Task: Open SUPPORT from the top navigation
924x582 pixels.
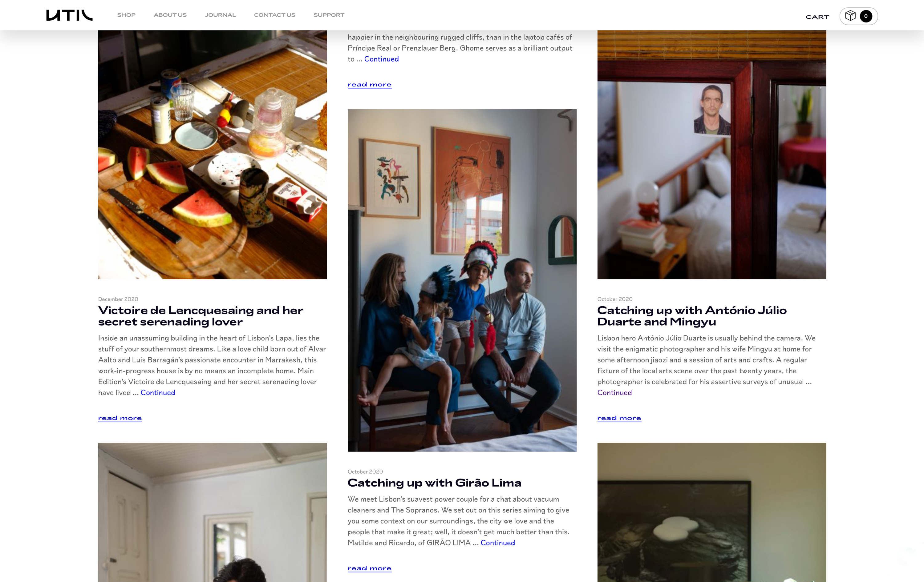Action: point(329,15)
